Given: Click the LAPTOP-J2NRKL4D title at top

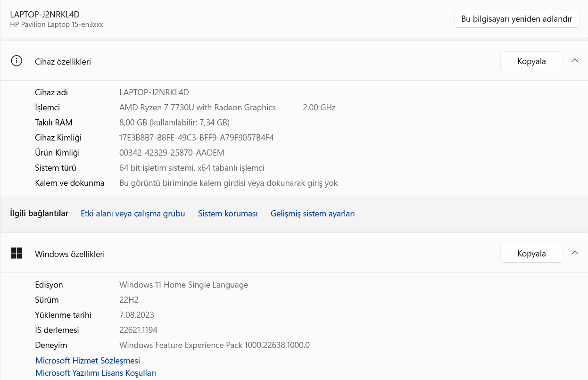Looking at the screenshot, I should (45, 14).
